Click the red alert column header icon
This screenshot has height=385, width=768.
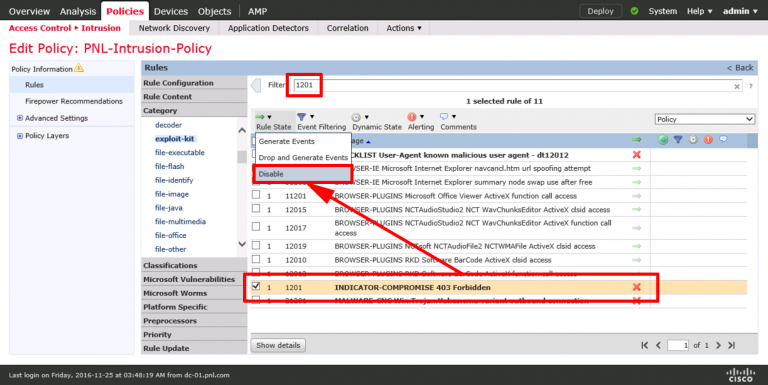pos(708,140)
